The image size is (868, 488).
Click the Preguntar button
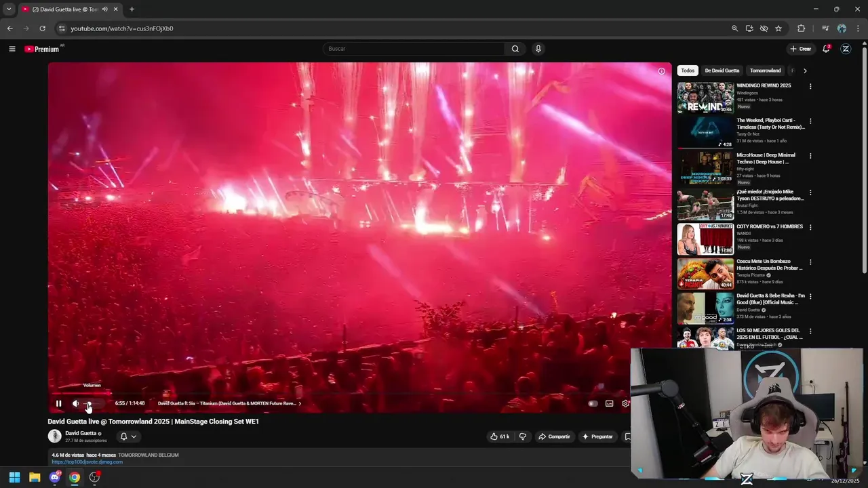[x=597, y=436]
